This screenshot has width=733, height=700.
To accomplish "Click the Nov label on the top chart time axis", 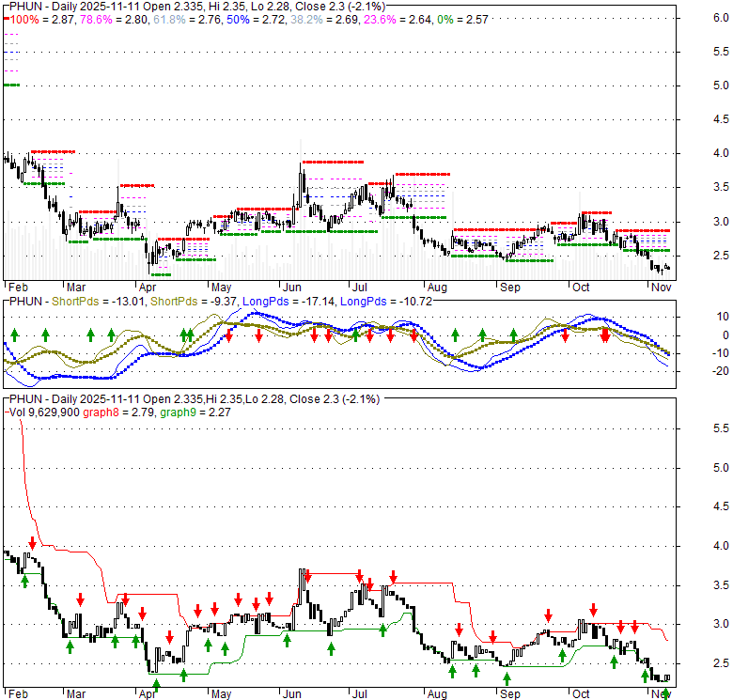I will (x=661, y=287).
